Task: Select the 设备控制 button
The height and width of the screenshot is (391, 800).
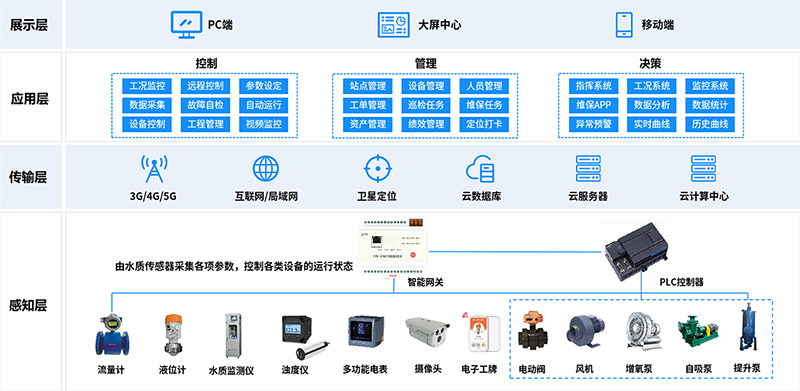Action: [147, 124]
